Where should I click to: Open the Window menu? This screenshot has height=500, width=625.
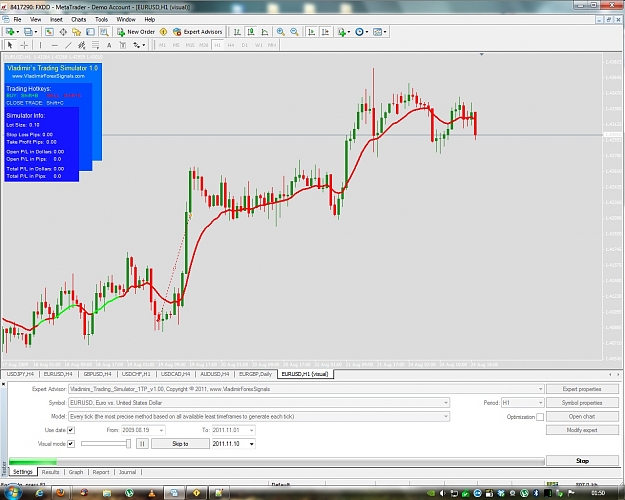click(x=126, y=19)
